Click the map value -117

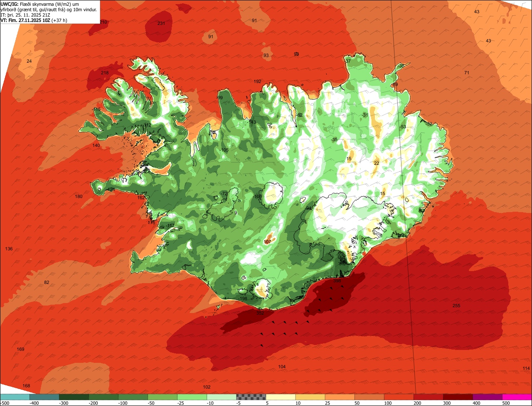[x=170, y=225]
